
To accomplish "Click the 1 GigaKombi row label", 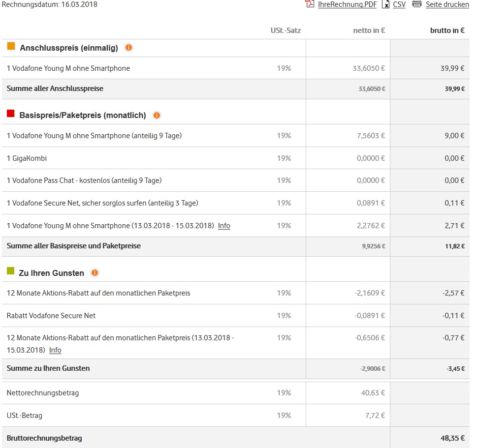I will [x=27, y=158].
